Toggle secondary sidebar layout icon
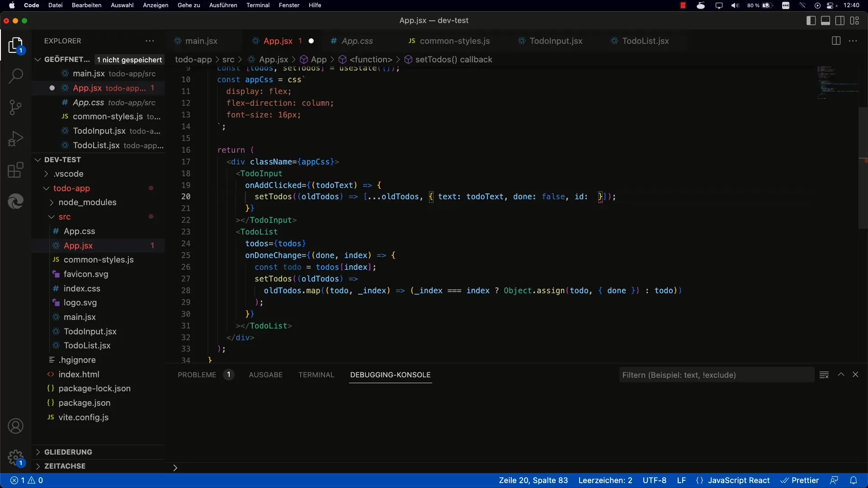This screenshot has height=488, width=868. [x=840, y=20]
